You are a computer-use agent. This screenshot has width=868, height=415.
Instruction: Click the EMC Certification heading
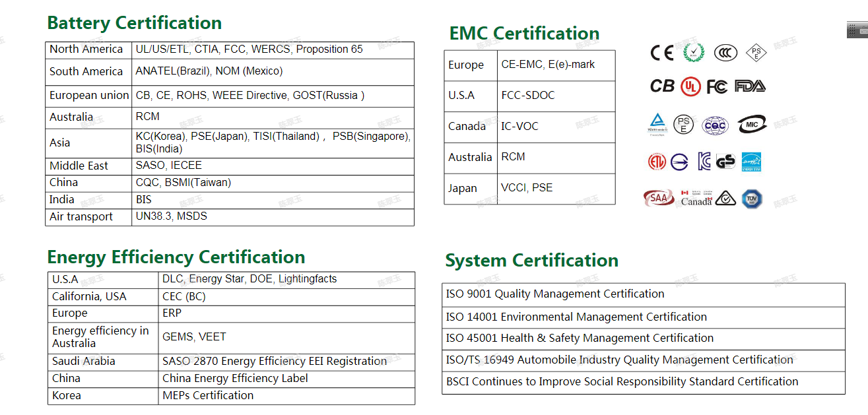tap(524, 34)
